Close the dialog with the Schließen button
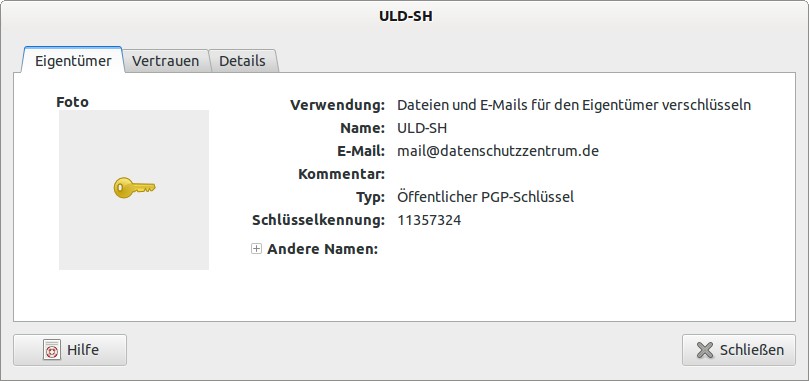The image size is (809, 381). pos(739,350)
